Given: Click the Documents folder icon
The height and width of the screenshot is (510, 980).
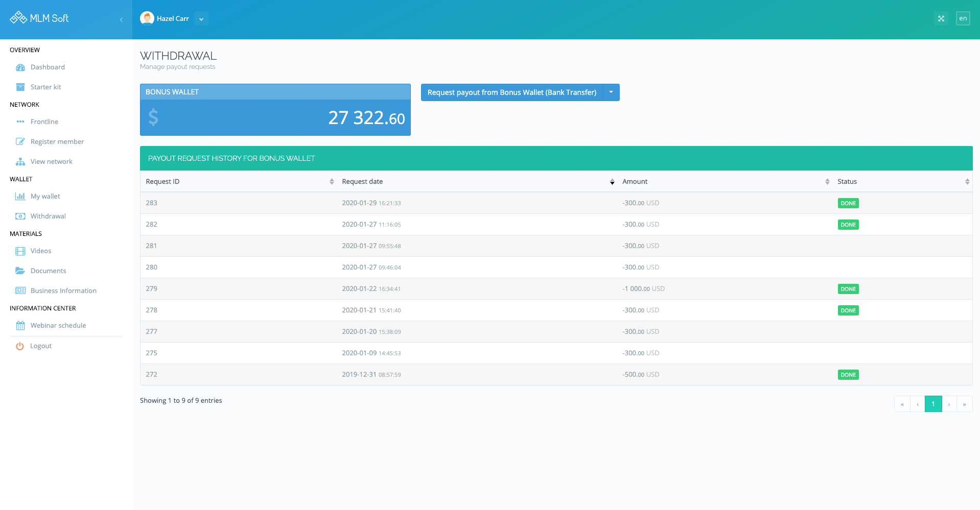Looking at the screenshot, I should coord(20,271).
